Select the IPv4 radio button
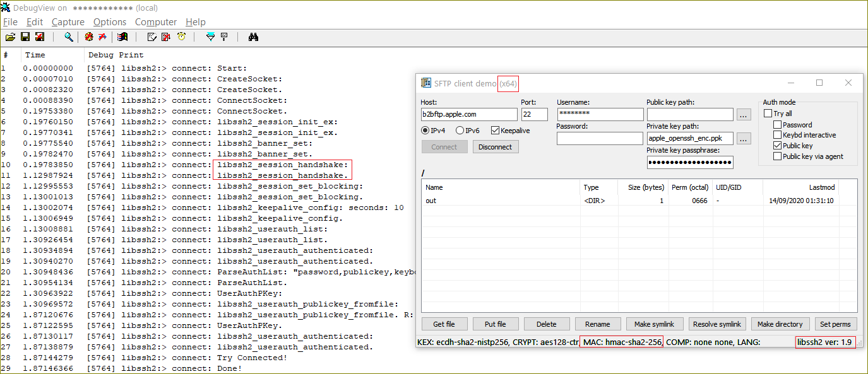Image resolution: width=868 pixels, height=374 pixels. point(425,131)
